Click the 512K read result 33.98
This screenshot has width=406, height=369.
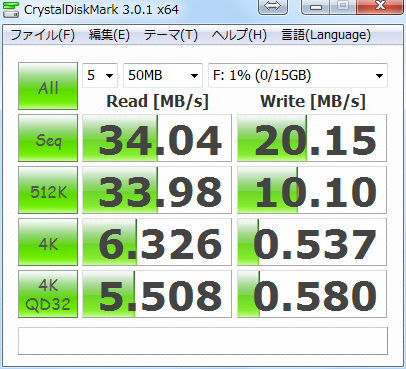pos(157,190)
